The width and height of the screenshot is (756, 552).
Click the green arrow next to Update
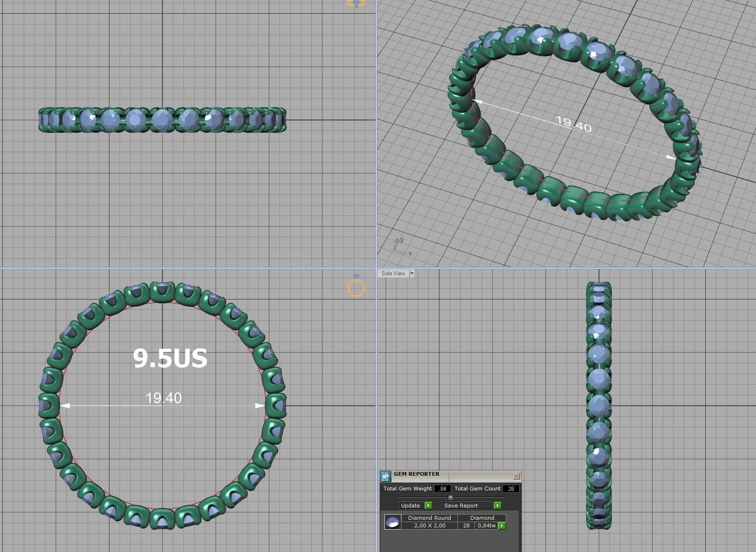pyautogui.click(x=428, y=506)
